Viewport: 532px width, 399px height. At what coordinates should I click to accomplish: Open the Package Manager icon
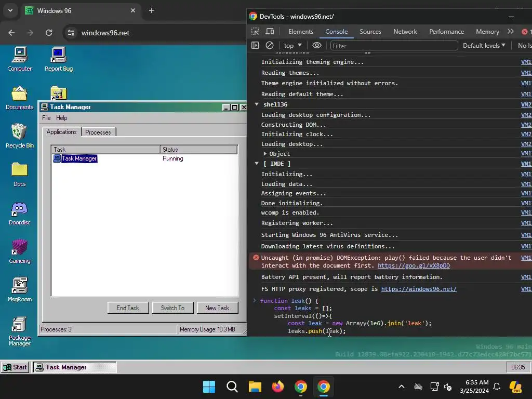pyautogui.click(x=19, y=331)
